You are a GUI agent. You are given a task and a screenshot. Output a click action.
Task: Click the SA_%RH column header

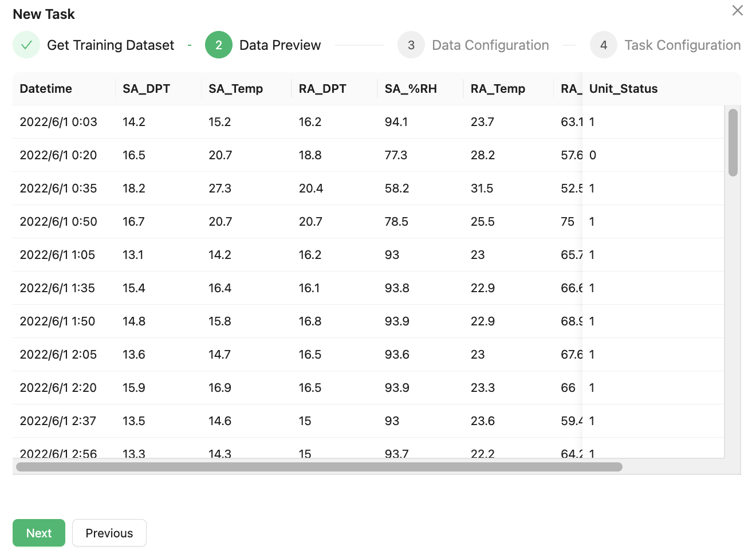411,89
